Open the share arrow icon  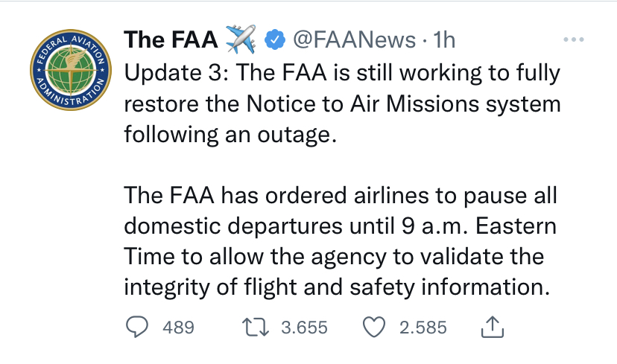[x=493, y=327]
